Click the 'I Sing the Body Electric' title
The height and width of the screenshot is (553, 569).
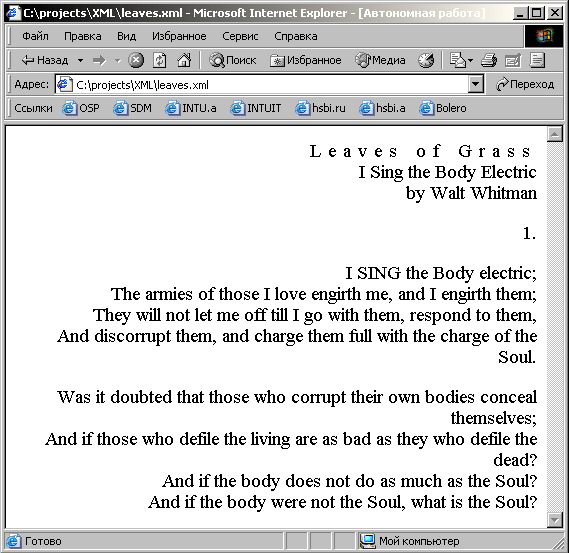click(x=447, y=172)
